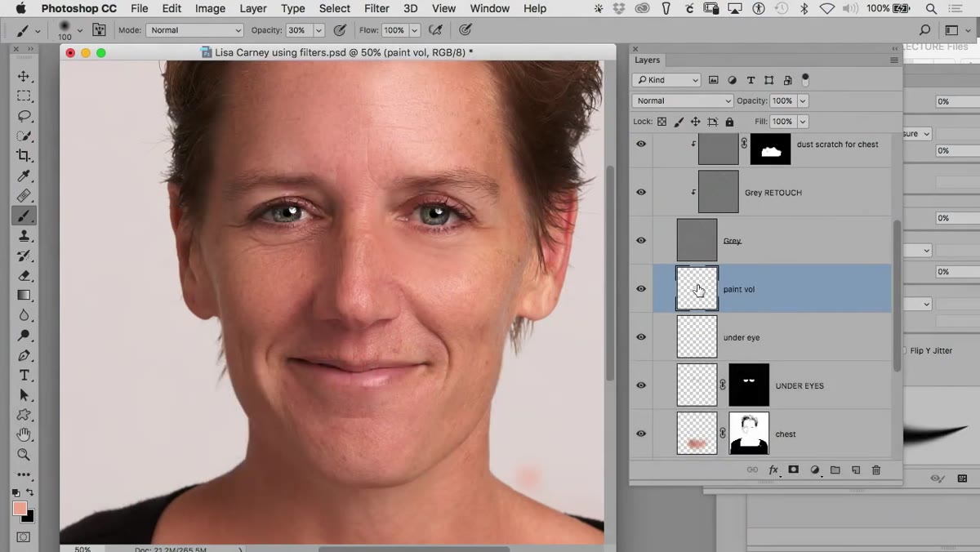
Task: Select the Hand tool
Action: pyautogui.click(x=24, y=434)
